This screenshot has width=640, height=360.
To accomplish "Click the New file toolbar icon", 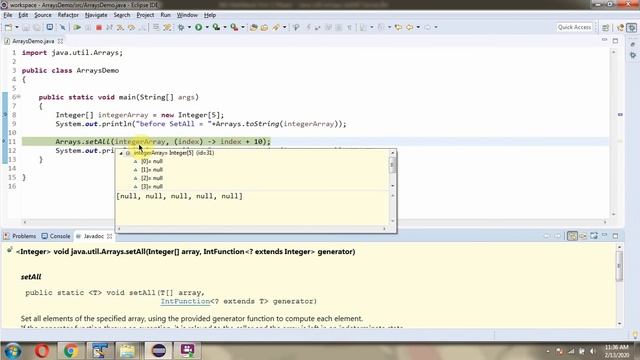I will point(8,27).
